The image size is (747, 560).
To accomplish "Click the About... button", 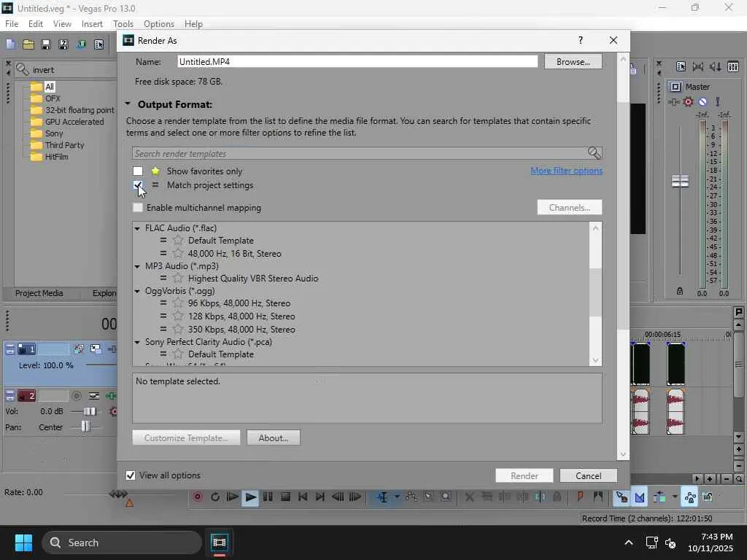I will click(274, 437).
